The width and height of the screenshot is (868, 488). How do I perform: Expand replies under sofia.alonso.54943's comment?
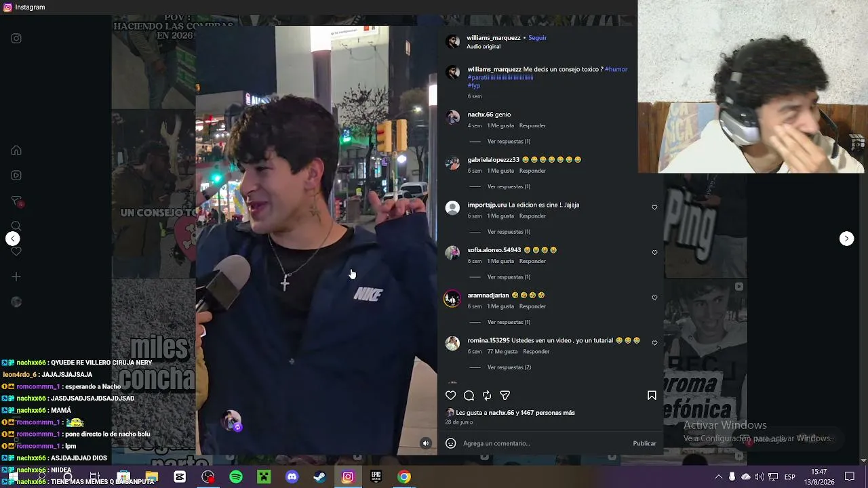509,277
